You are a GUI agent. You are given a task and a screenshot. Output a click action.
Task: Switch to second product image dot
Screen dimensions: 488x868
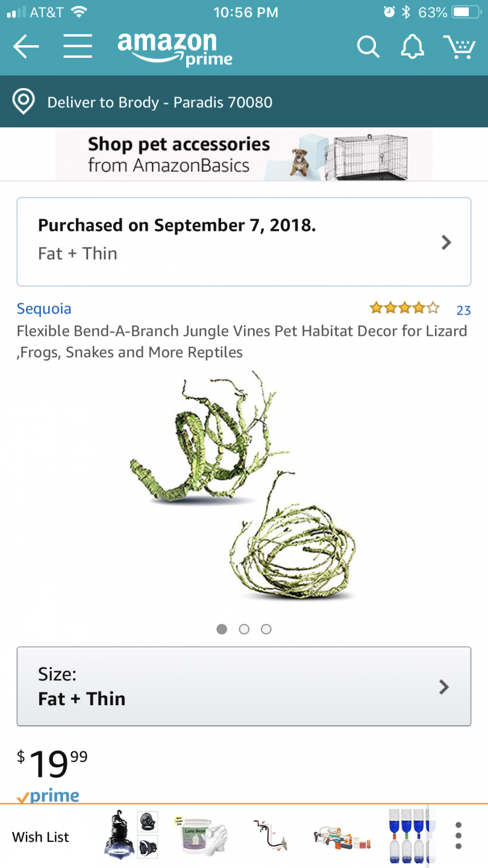(244, 629)
